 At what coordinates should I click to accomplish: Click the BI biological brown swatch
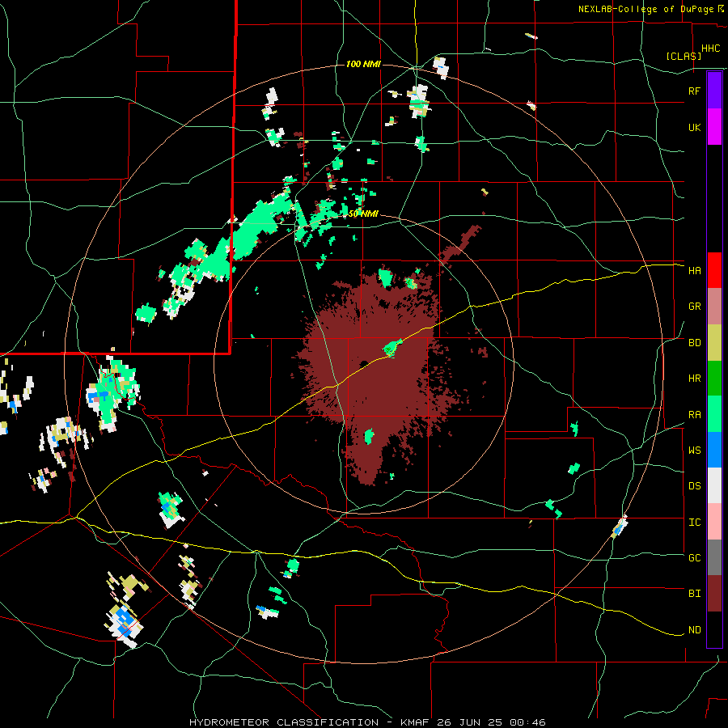pos(714,594)
